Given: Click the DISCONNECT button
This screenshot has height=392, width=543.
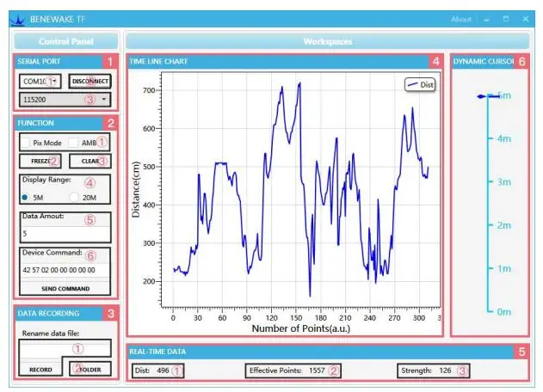Looking at the screenshot, I should 89,82.
